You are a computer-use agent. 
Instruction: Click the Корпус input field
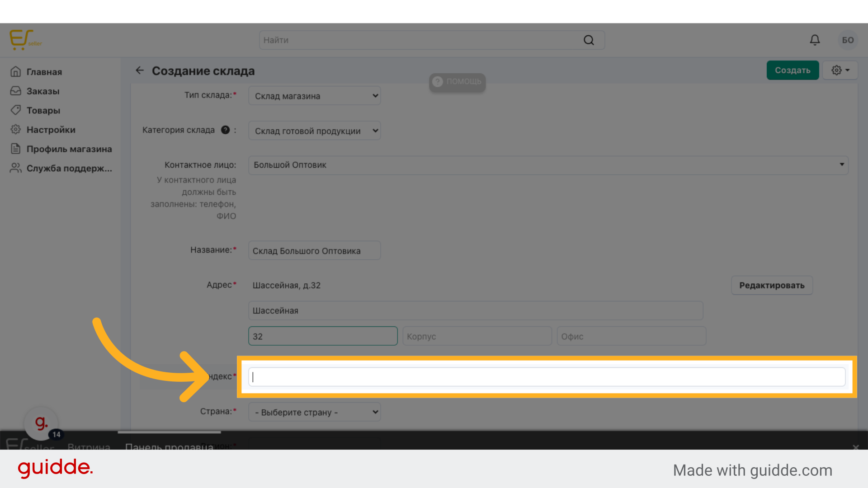476,337
